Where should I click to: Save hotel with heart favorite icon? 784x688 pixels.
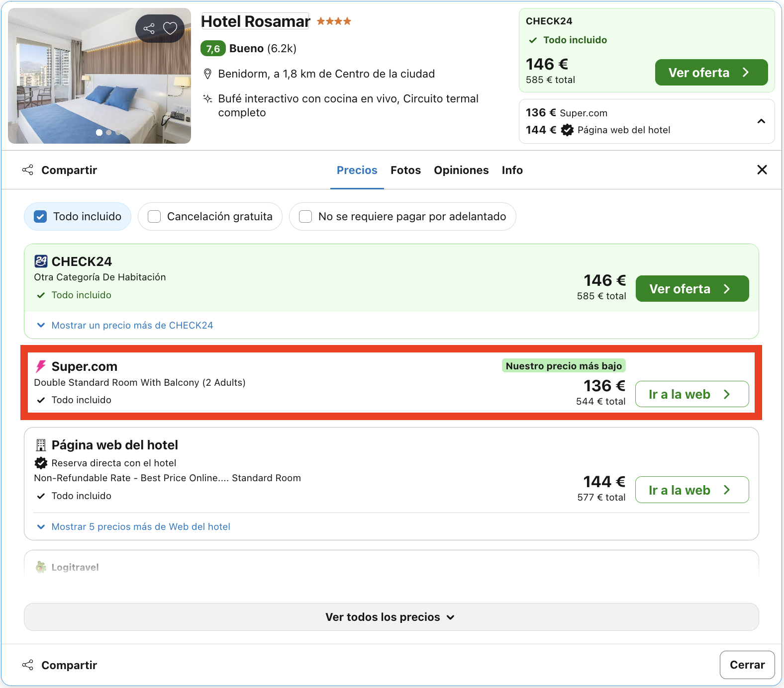click(x=170, y=28)
